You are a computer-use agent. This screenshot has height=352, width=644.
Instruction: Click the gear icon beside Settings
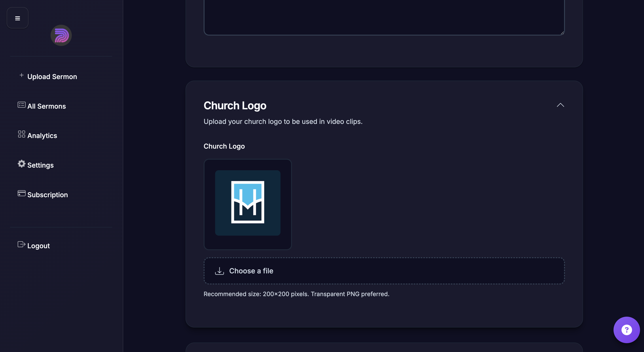[21, 163]
